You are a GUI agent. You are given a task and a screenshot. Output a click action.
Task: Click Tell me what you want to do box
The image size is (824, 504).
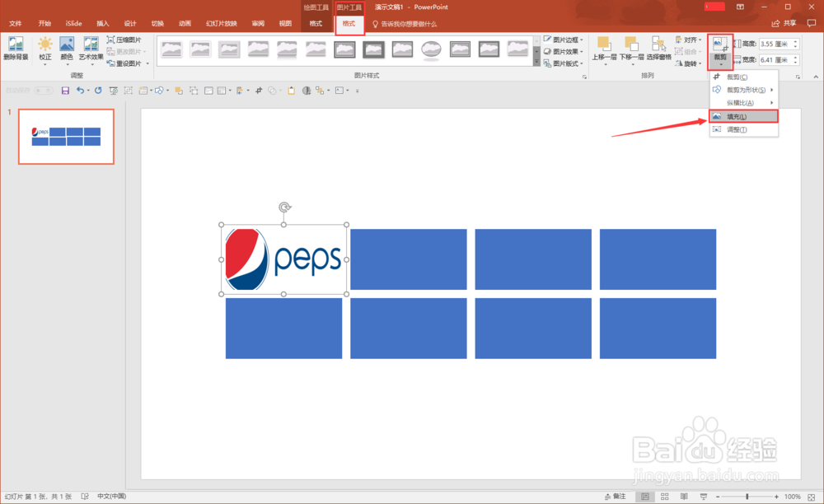click(405, 24)
